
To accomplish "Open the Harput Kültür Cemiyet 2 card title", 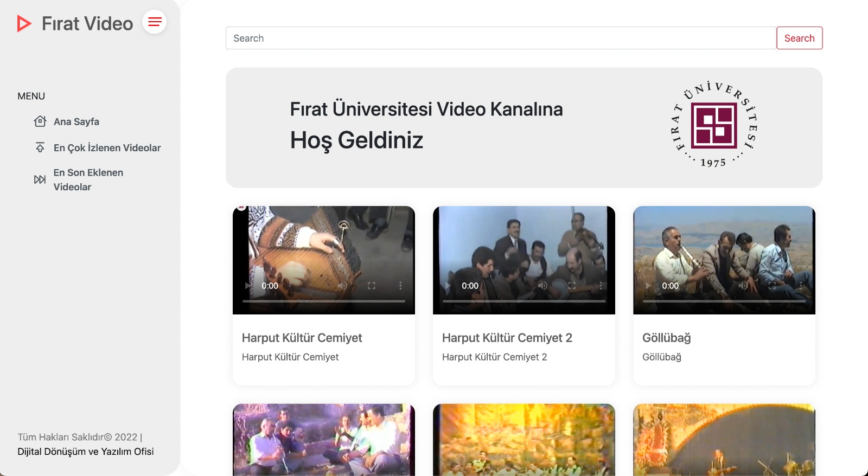I will [x=507, y=338].
